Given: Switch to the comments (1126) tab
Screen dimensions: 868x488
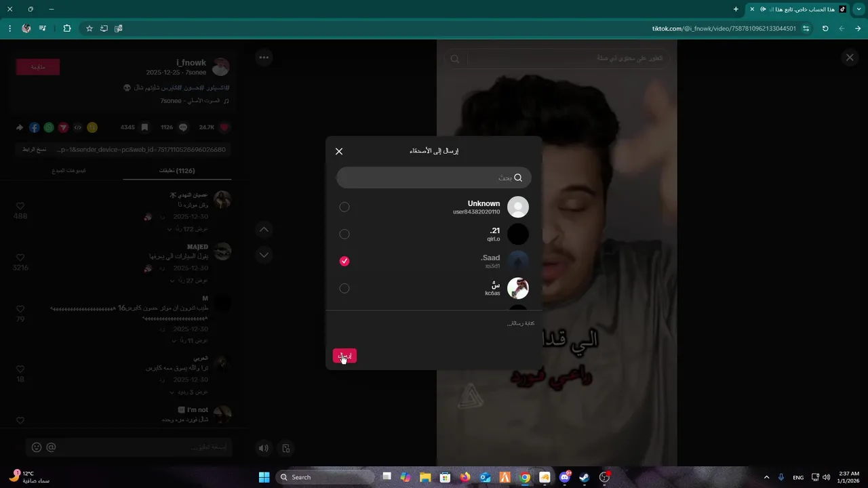Looking at the screenshot, I should point(177,171).
